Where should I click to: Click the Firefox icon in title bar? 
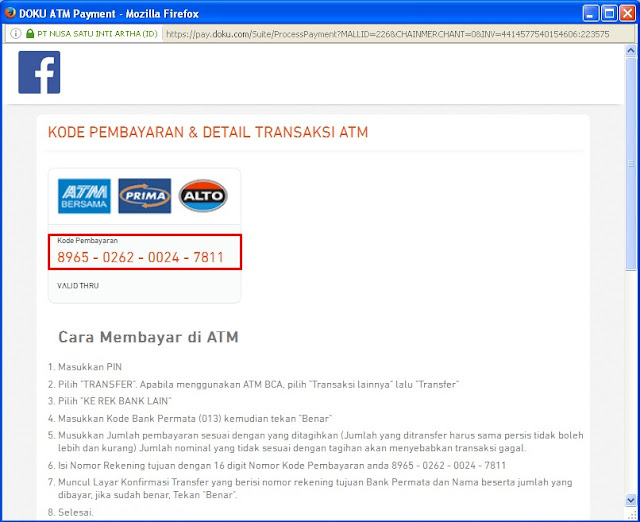click(10, 13)
